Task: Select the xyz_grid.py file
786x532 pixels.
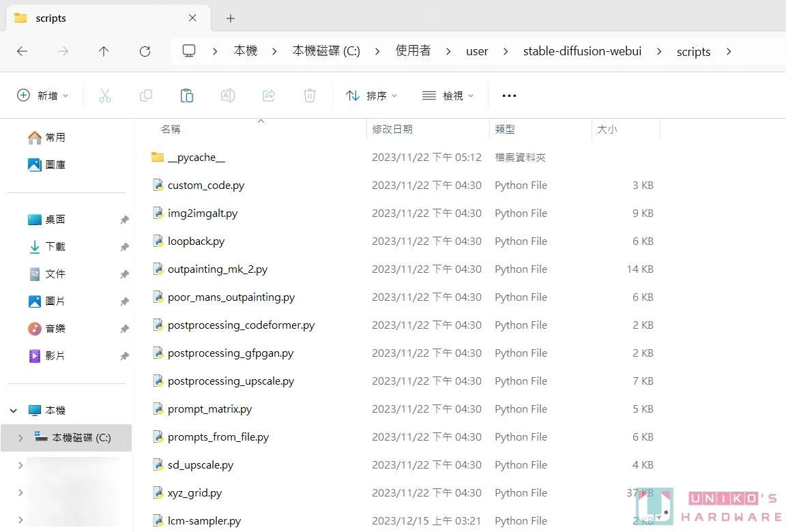Action: (x=194, y=492)
